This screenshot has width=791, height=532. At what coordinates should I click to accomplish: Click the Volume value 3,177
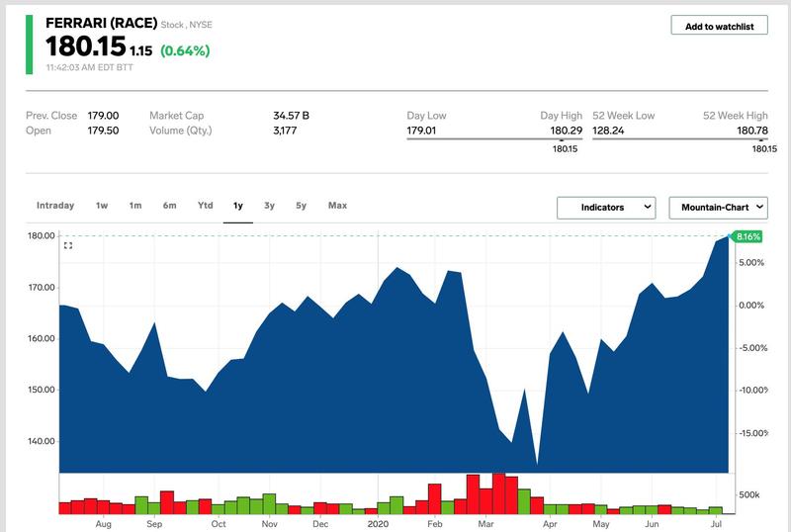coord(285,131)
